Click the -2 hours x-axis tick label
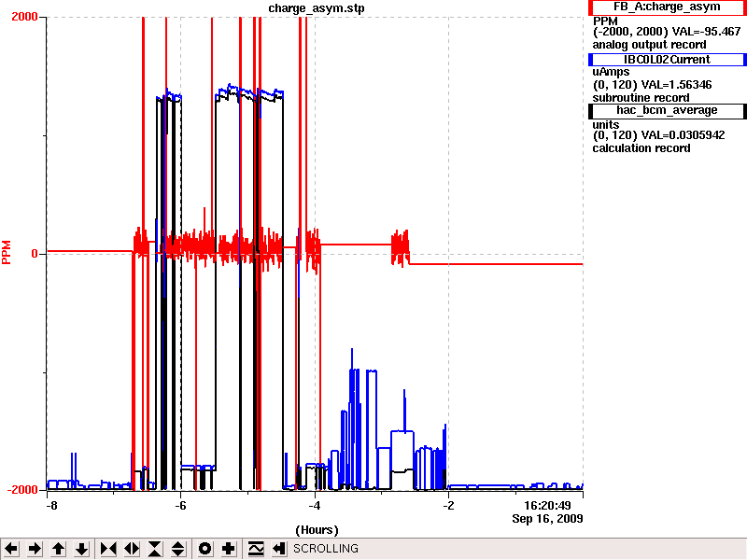Screen dimensions: 747x560 pyautogui.click(x=448, y=506)
